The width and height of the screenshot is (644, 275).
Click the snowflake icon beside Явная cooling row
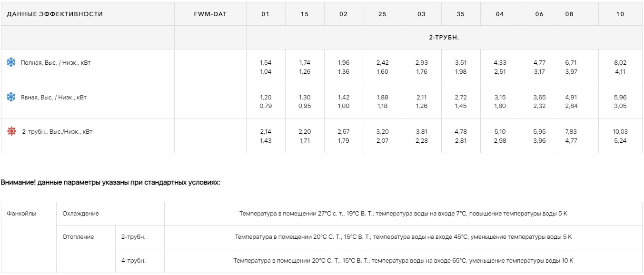pyautogui.click(x=11, y=97)
